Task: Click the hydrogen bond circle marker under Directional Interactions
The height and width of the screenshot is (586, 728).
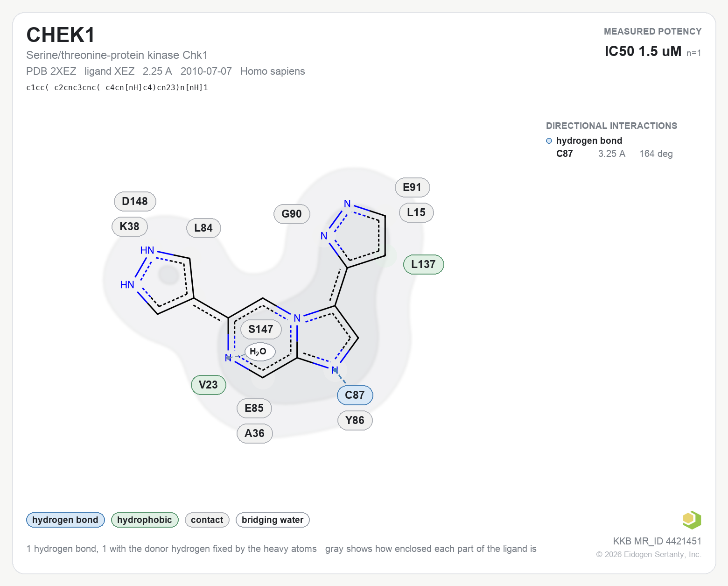Action: [549, 141]
